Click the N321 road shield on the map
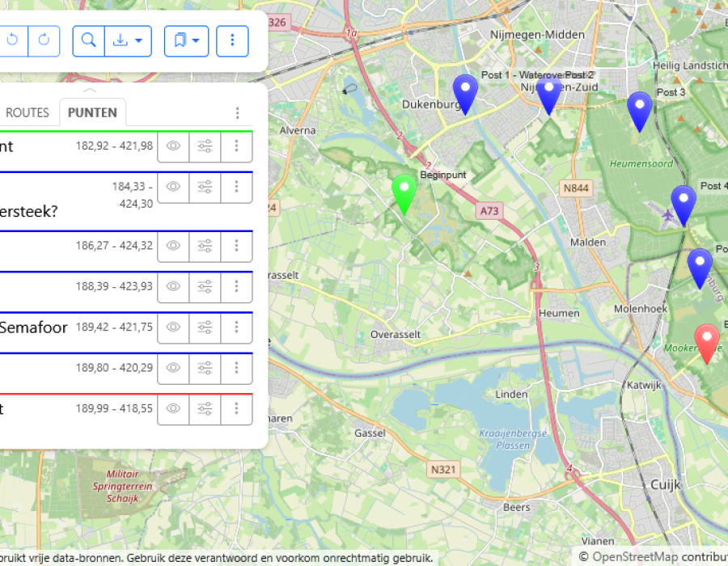This screenshot has height=566, width=728. coord(443,470)
